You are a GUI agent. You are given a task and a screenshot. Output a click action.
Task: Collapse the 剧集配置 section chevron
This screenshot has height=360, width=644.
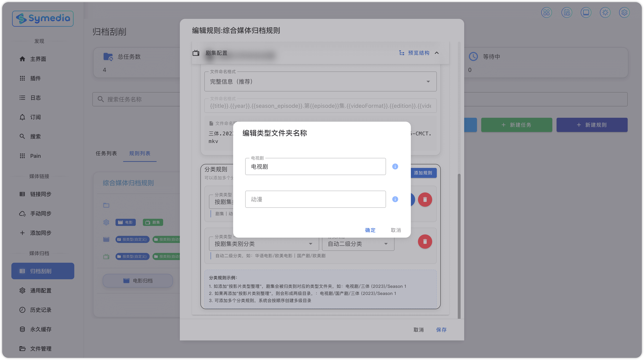coord(437,53)
